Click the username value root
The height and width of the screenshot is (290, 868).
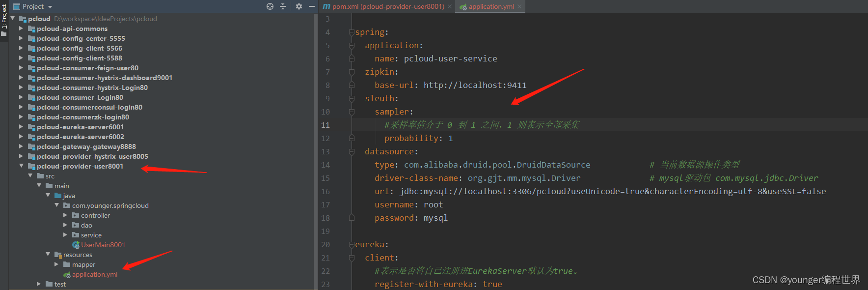coord(433,204)
